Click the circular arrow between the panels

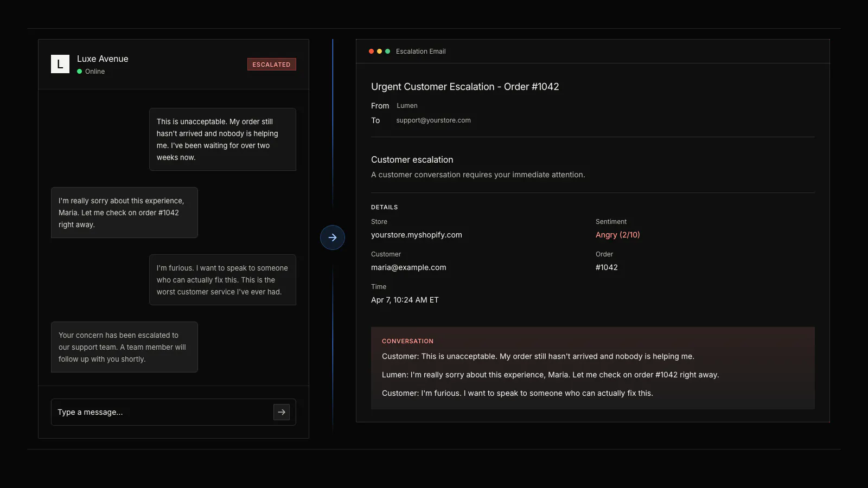coord(333,237)
